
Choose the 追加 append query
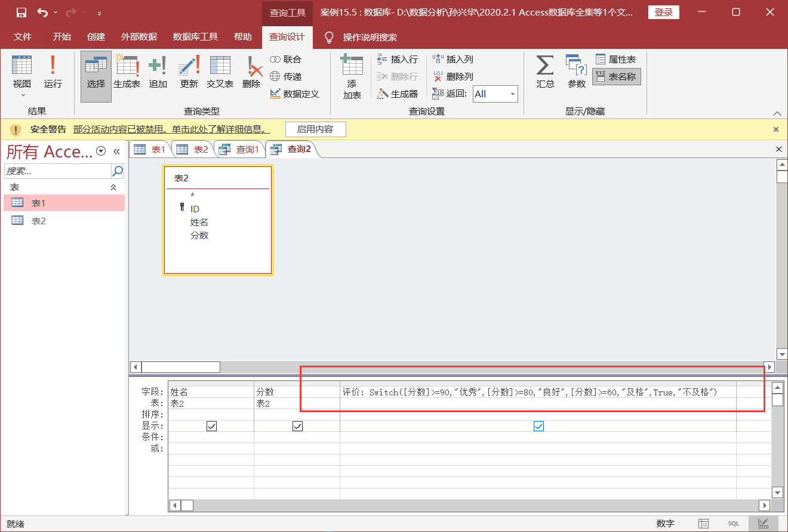158,72
